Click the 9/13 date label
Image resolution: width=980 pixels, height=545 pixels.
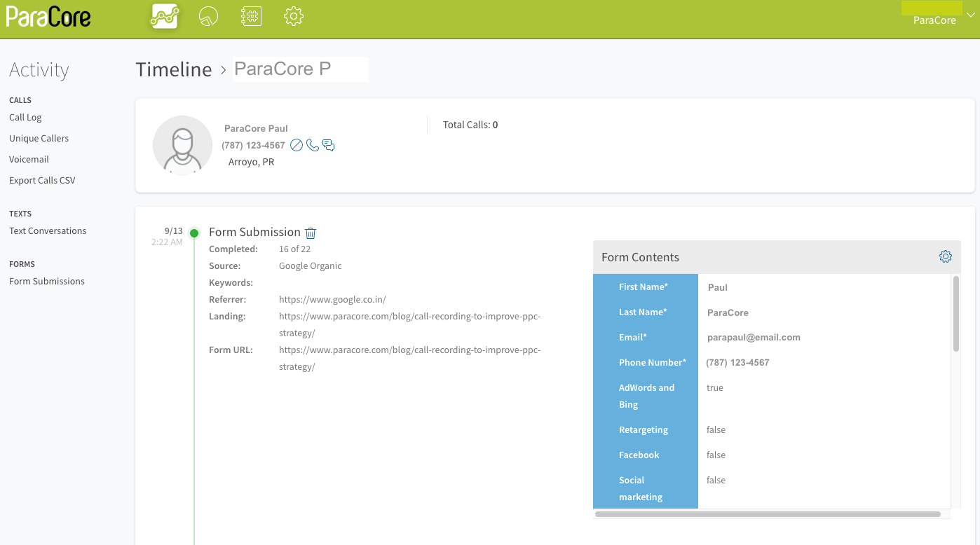pyautogui.click(x=173, y=230)
